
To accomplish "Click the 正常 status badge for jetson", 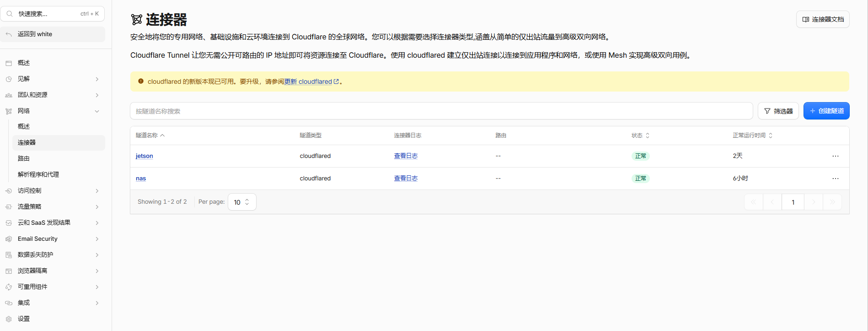I will coord(641,156).
